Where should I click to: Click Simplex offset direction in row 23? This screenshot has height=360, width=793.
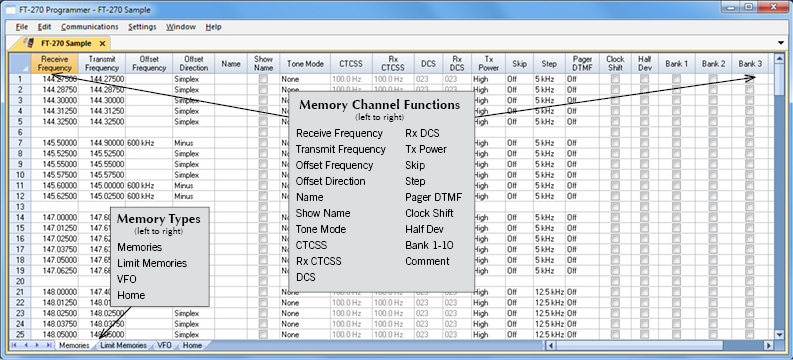tap(194, 313)
